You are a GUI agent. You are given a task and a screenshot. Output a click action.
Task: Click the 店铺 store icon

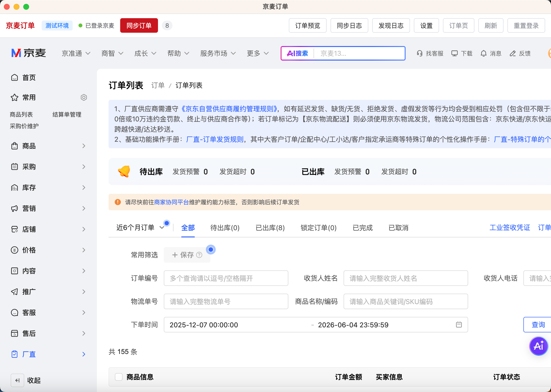[15, 229]
